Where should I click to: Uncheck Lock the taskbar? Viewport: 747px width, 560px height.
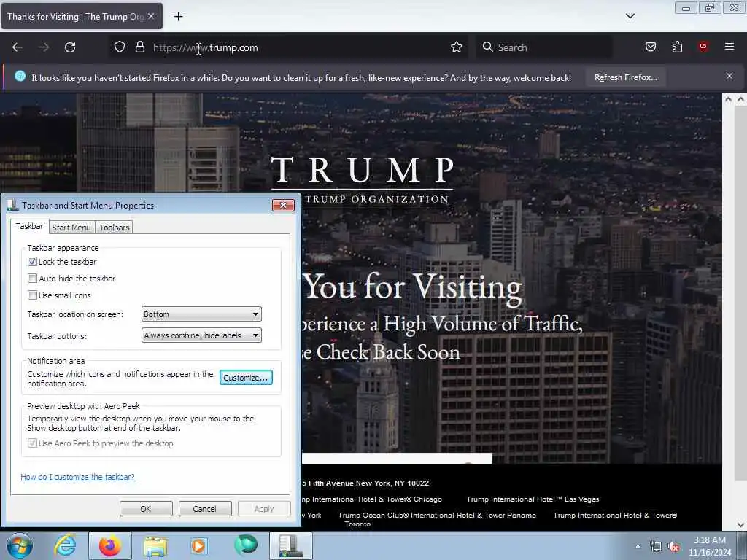click(x=32, y=262)
